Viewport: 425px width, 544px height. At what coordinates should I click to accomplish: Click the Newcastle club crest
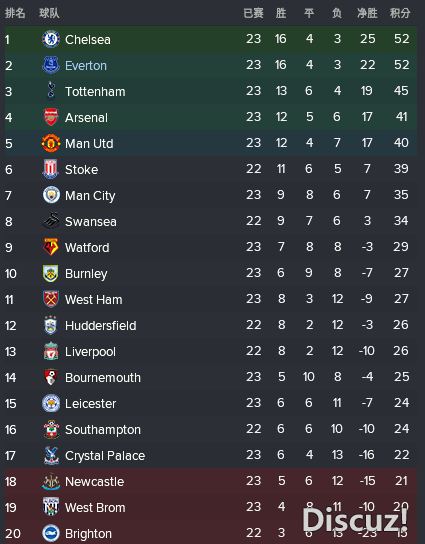51,481
